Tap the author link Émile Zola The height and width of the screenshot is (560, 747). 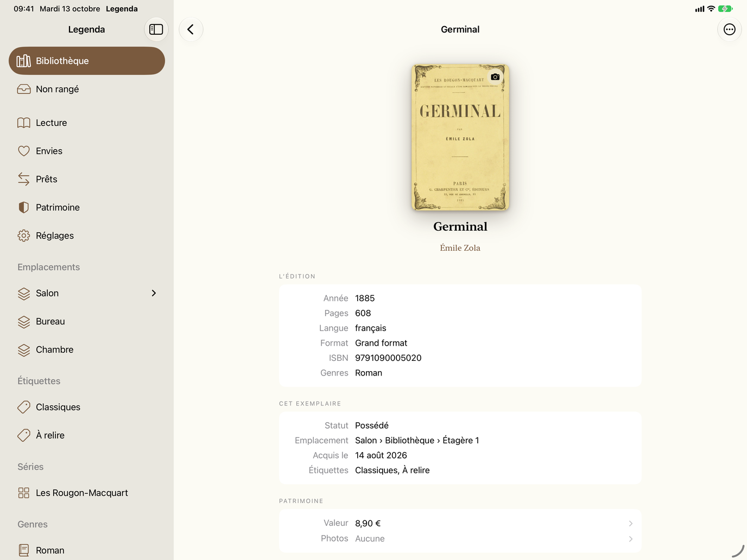tap(460, 248)
